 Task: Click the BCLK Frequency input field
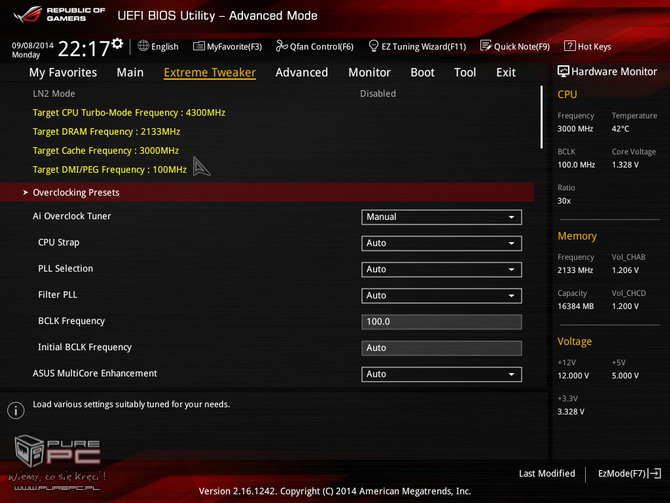[441, 322]
